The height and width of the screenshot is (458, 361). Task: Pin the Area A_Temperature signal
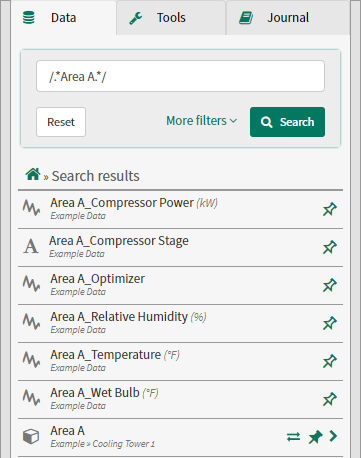tap(330, 361)
